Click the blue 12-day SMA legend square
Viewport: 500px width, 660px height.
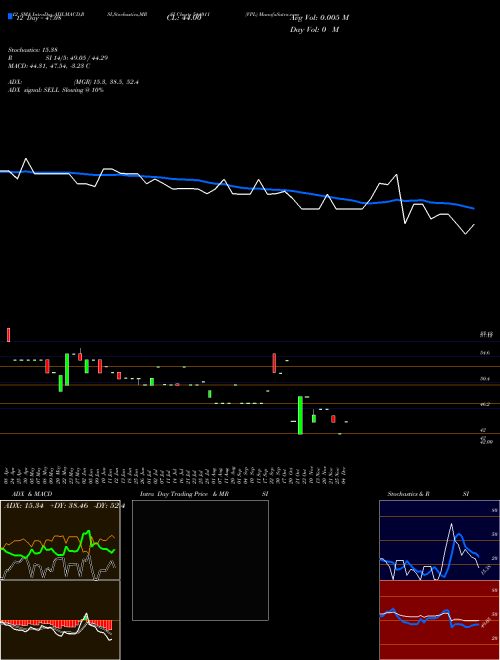(x=10, y=17)
